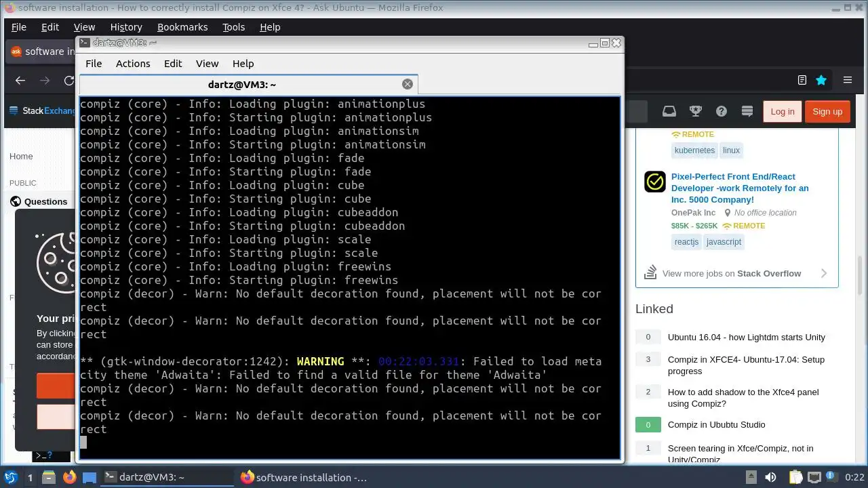This screenshot has height=488, width=868.
Task: Click the linux tag
Action: 731,150
